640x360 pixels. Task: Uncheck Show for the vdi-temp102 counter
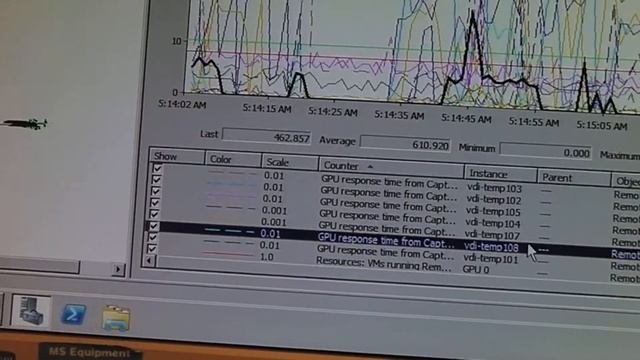click(x=156, y=180)
